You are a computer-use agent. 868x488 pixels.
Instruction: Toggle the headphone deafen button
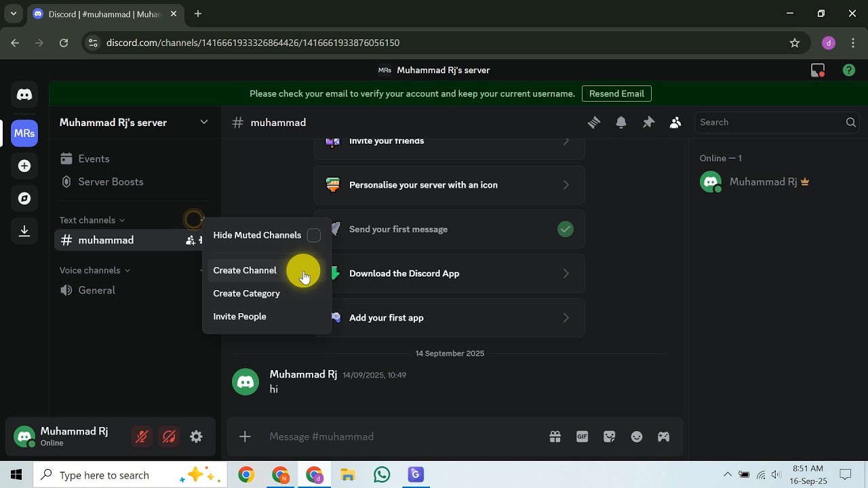(x=169, y=437)
